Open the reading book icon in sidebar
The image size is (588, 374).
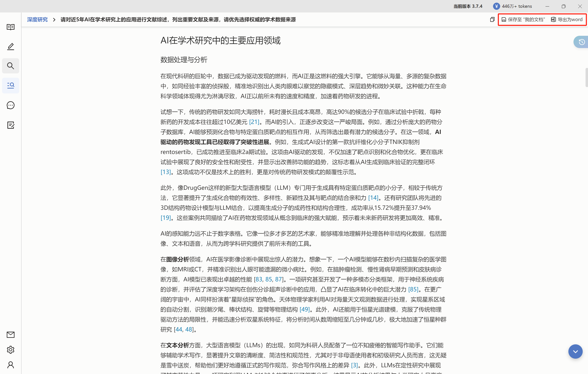10,27
